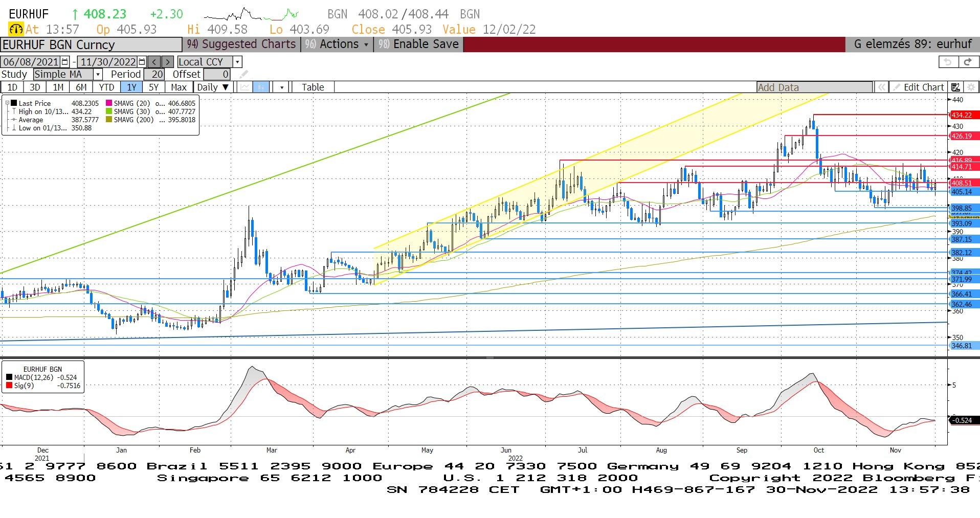The height and width of the screenshot is (518, 980).
Task: Click the red Sig(9) legend swatch
Action: [x=9, y=386]
